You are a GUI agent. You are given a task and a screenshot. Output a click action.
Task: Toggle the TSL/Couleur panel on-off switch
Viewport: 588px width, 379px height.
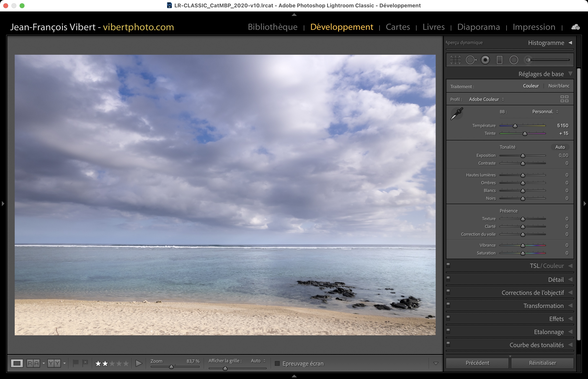click(448, 265)
